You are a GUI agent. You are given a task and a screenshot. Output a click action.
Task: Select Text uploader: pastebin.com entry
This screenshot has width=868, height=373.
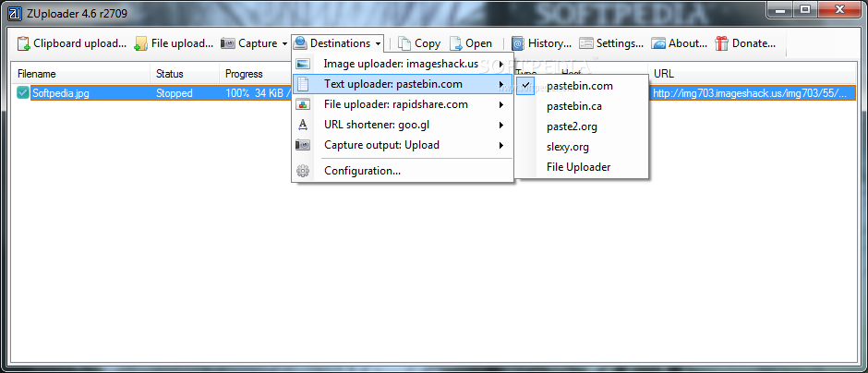[x=403, y=85]
